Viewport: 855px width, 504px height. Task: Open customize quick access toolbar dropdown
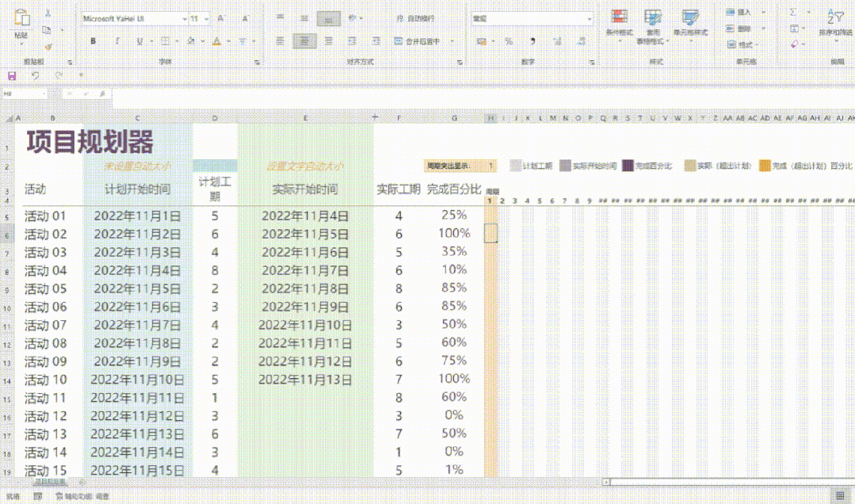[x=82, y=76]
